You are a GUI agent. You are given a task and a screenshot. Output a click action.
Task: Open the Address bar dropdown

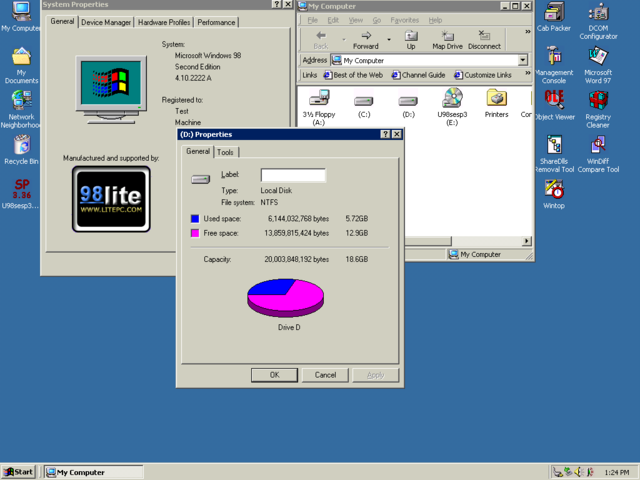click(x=522, y=60)
